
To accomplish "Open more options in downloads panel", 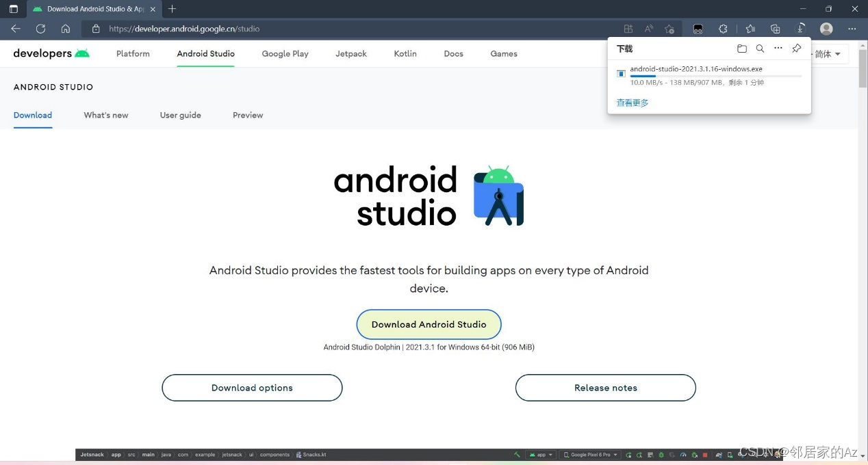I will click(x=778, y=49).
